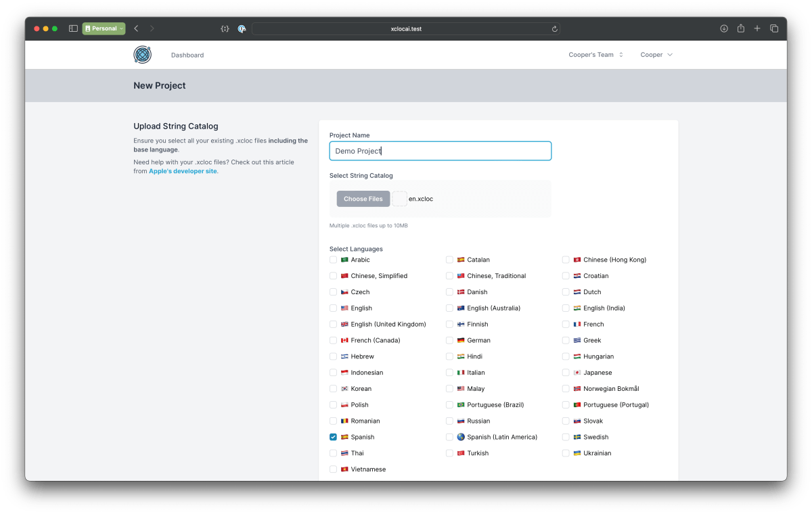Click the Portuguese (Brazil) flag icon
Image resolution: width=812 pixels, height=514 pixels.
(461, 405)
